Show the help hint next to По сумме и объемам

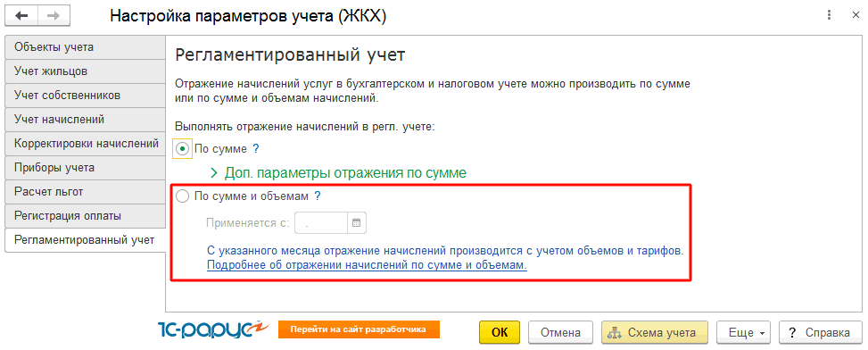[318, 196]
